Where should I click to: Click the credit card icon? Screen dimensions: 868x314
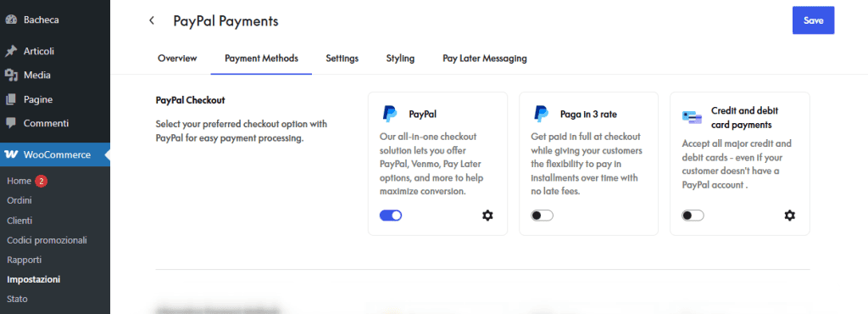(692, 117)
